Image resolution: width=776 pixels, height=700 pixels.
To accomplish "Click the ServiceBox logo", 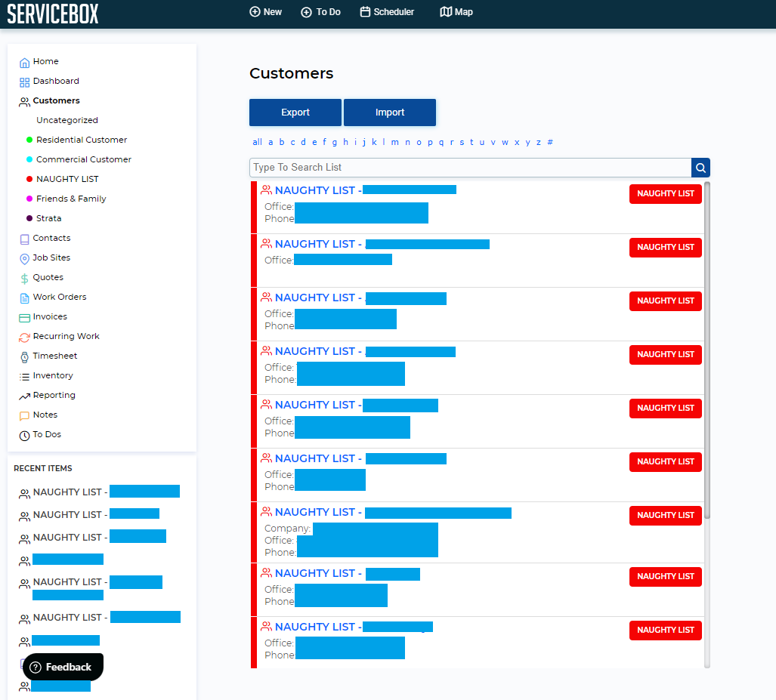I will (x=52, y=14).
